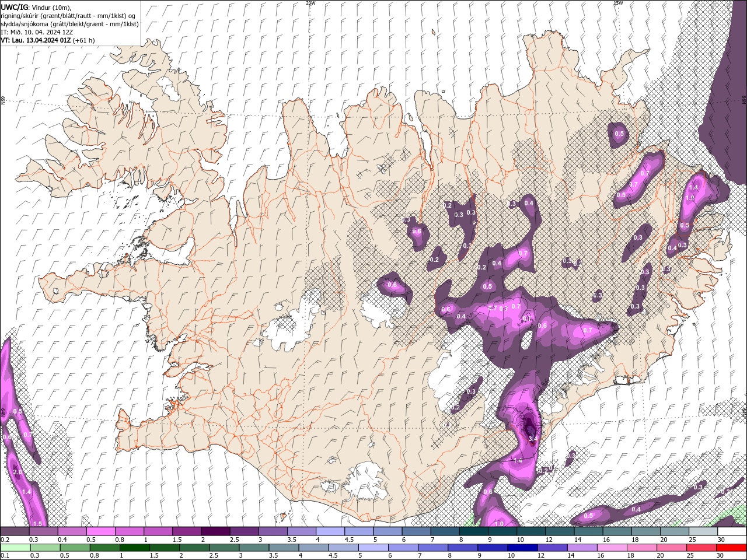Click the 30 label on rain scale
The width and height of the screenshot is (747, 560).
[x=720, y=556]
